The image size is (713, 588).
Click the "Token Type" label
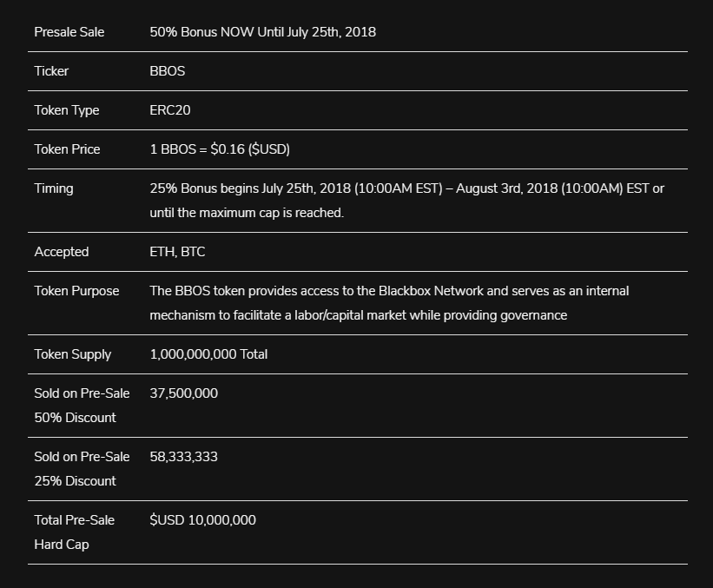tap(67, 110)
